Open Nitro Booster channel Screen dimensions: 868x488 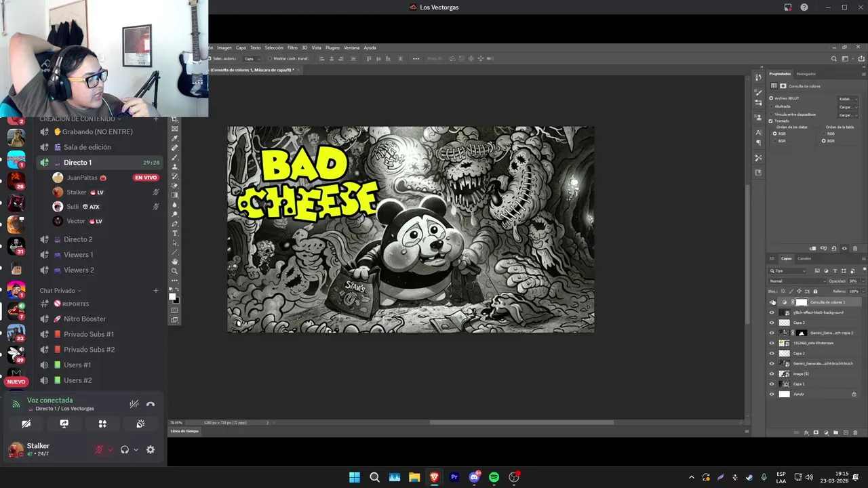[99, 319]
